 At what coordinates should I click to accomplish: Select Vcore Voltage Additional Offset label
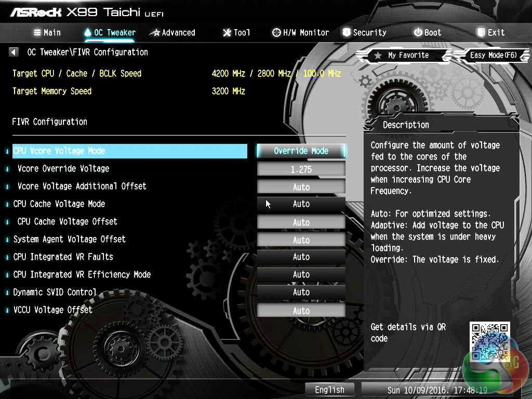coord(82,187)
